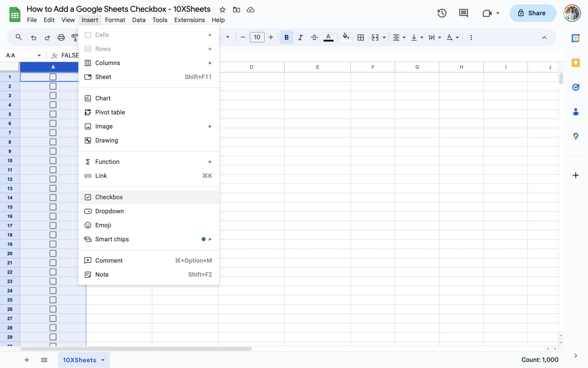Viewport: 588px width, 368px height.
Task: Tick the checkbox in row 20
Action: [53, 253]
